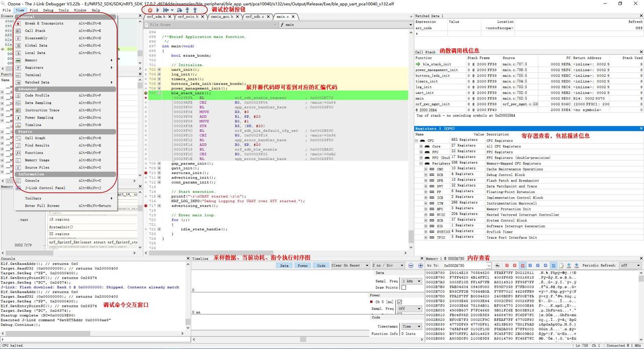The height and width of the screenshot is (349, 644).
Task: Click the Console horizontal scrollbar
Action: (x=94, y=333)
